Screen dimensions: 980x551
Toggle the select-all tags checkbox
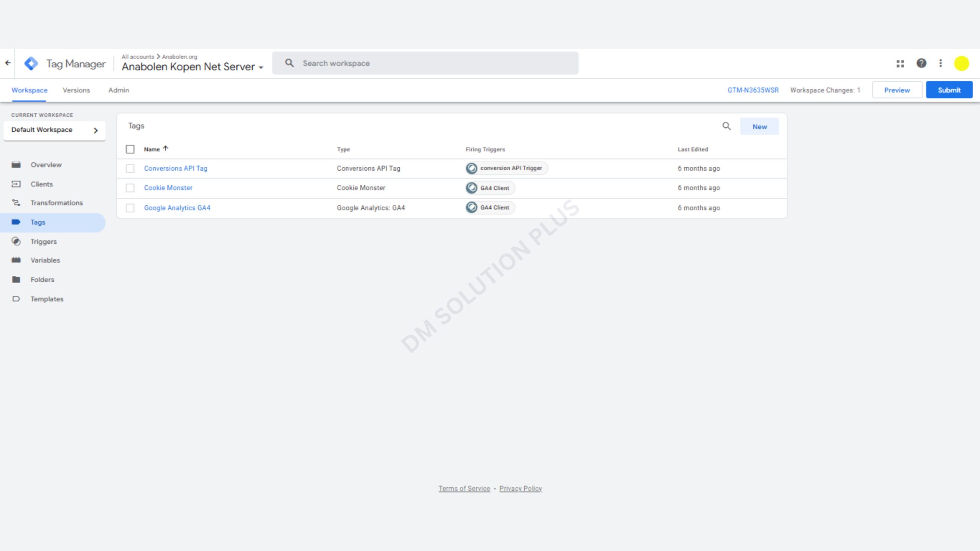pos(130,149)
